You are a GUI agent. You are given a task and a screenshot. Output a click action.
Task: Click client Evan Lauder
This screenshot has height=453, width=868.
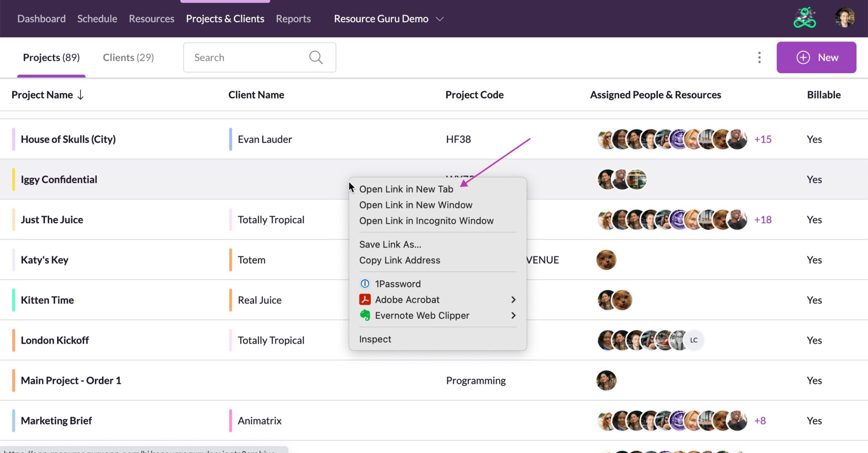point(264,139)
